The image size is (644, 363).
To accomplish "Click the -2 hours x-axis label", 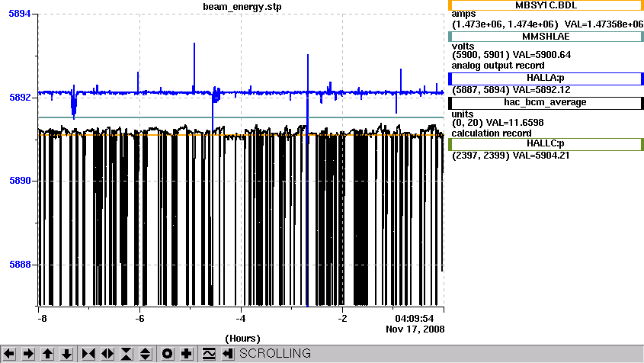I will 342,319.
